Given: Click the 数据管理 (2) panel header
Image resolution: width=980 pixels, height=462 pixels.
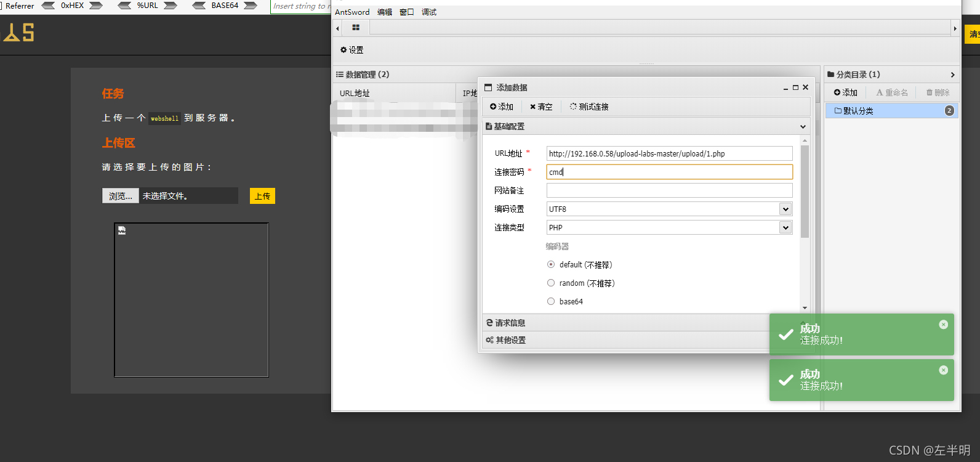Looking at the screenshot, I should [576, 75].
